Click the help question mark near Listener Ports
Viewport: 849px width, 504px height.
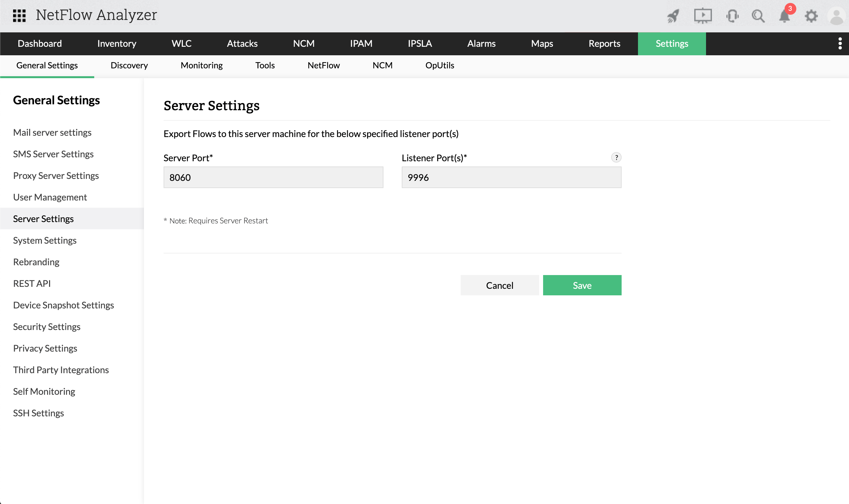[616, 157]
